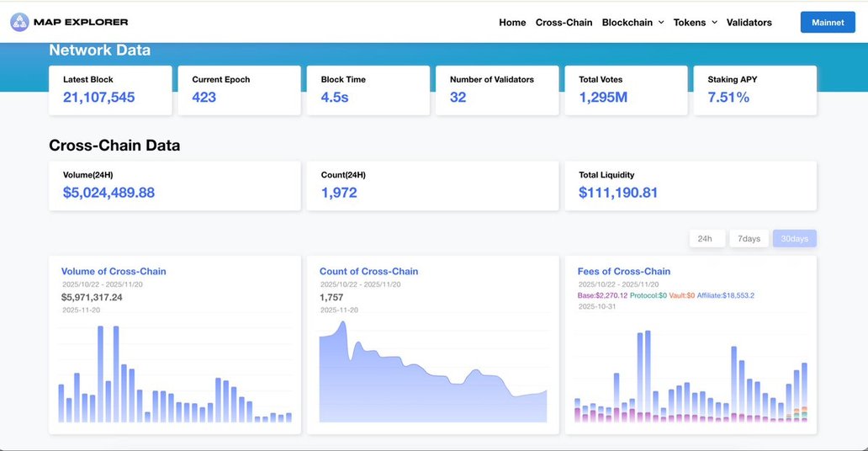Open the Validators page
This screenshot has width=868, height=451.
[x=749, y=23]
